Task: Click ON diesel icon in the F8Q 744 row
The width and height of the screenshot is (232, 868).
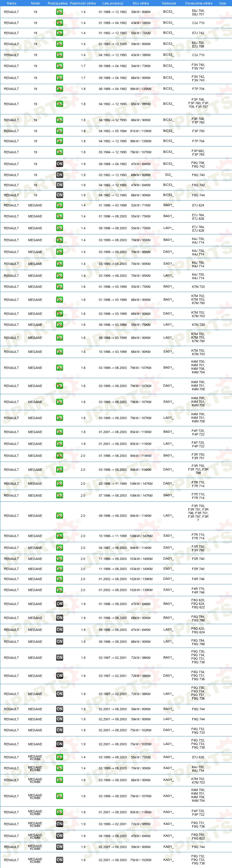Action: 60,195
